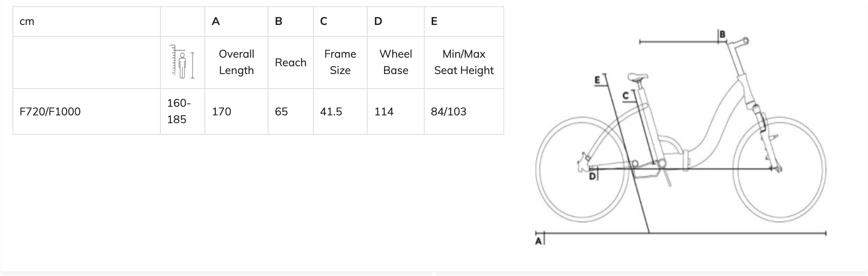The image size is (868, 276).
Task: Click the 160-185 rider height value
Action: [x=179, y=111]
